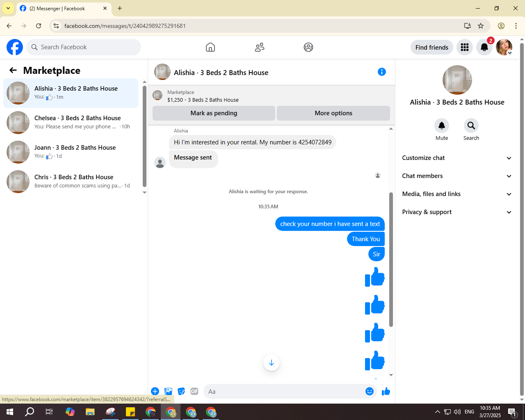Open the emoji picker in message box

[x=370, y=391]
